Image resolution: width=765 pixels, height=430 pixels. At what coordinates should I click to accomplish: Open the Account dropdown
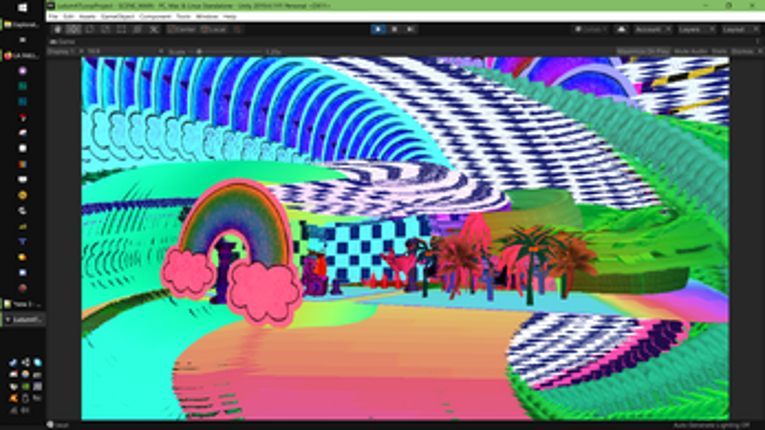click(652, 29)
